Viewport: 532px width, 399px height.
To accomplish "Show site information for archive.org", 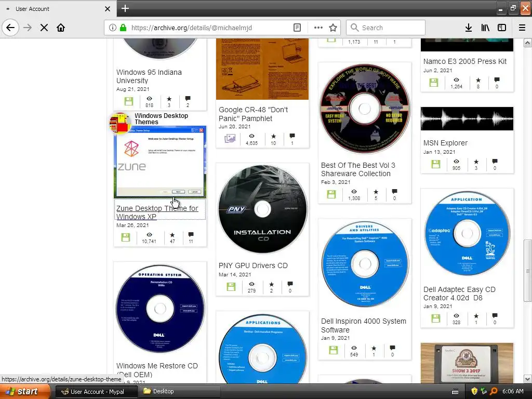I will (113, 28).
